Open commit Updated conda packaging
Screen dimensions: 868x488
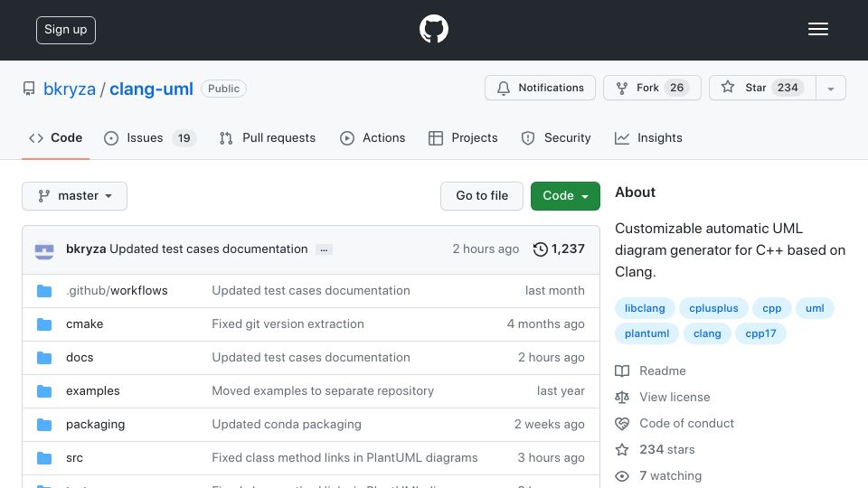coord(287,425)
